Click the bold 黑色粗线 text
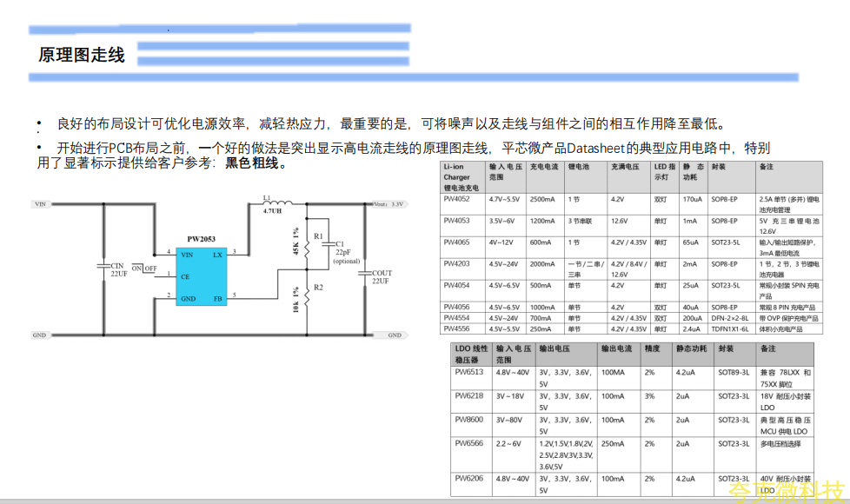 [x=254, y=163]
